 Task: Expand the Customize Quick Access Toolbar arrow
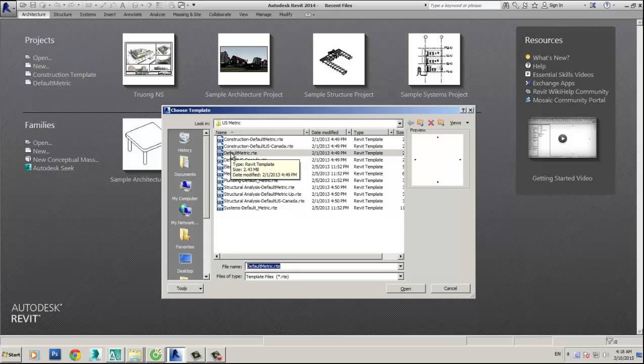(194, 5)
